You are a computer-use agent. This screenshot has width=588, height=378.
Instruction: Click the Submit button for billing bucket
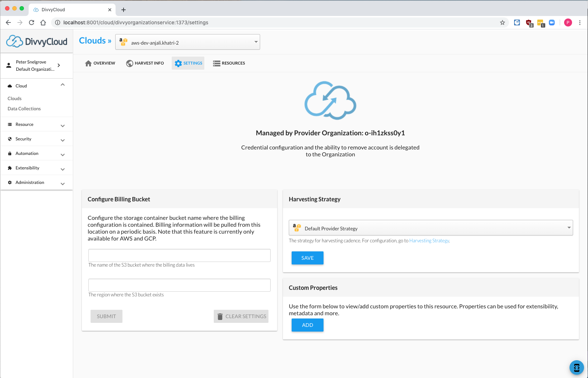(107, 316)
